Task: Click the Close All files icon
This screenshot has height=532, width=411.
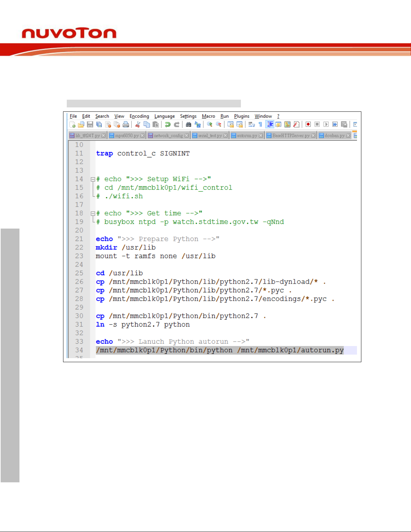Action: [117, 125]
